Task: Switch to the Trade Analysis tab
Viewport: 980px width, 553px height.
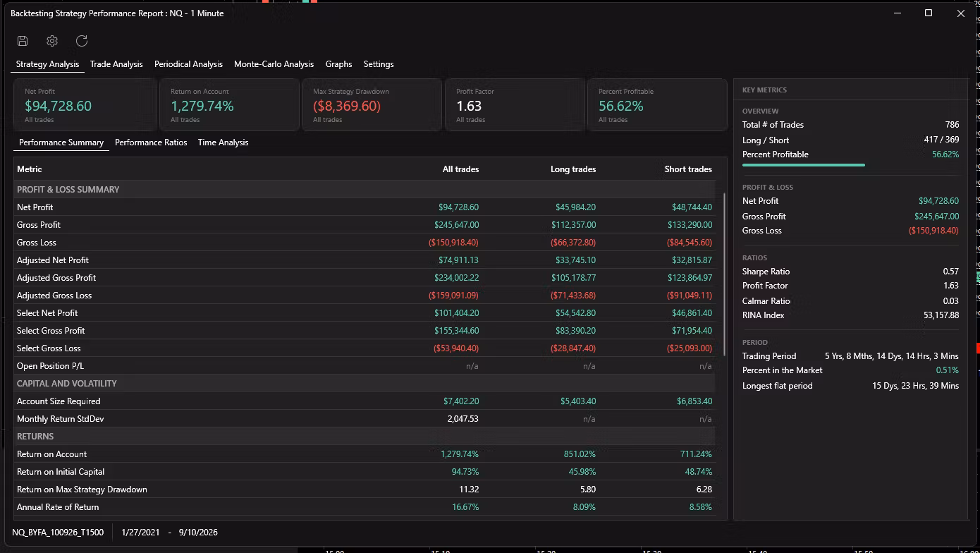Action: point(116,64)
